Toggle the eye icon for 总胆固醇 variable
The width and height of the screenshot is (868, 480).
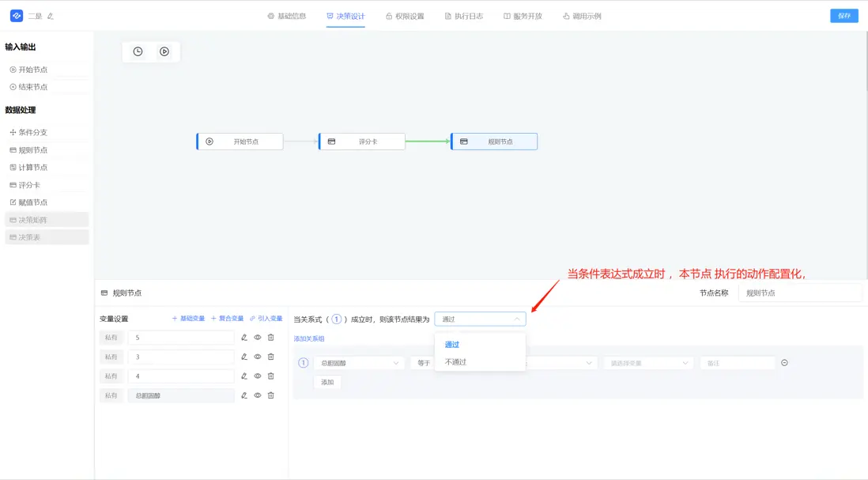click(x=258, y=396)
